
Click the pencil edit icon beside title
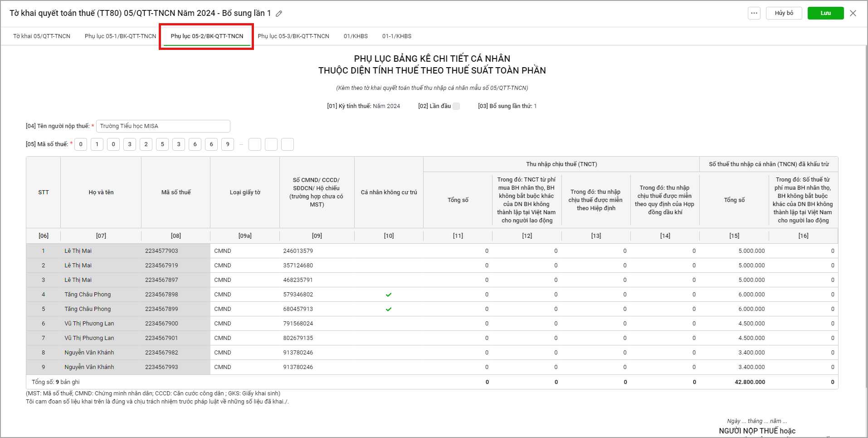click(279, 14)
